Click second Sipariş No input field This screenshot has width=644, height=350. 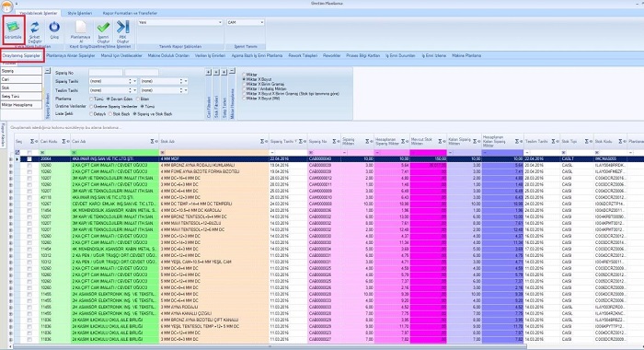pos(142,73)
